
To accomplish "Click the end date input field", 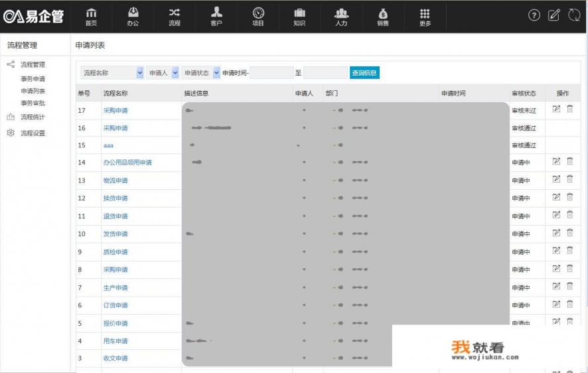I will [x=325, y=73].
